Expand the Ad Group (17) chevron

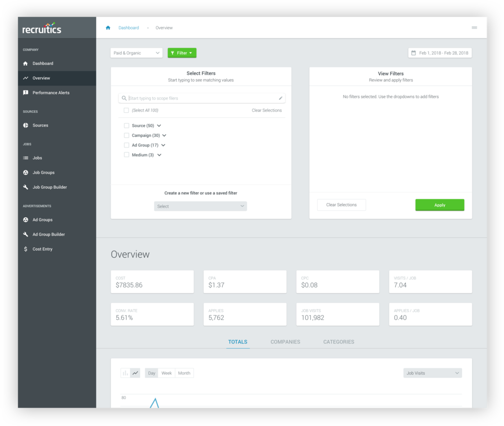tap(163, 145)
